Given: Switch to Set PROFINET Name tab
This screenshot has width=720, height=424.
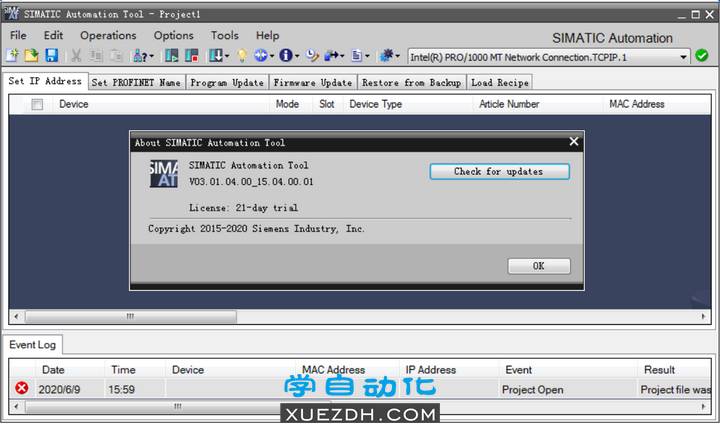Looking at the screenshot, I should tap(136, 83).
